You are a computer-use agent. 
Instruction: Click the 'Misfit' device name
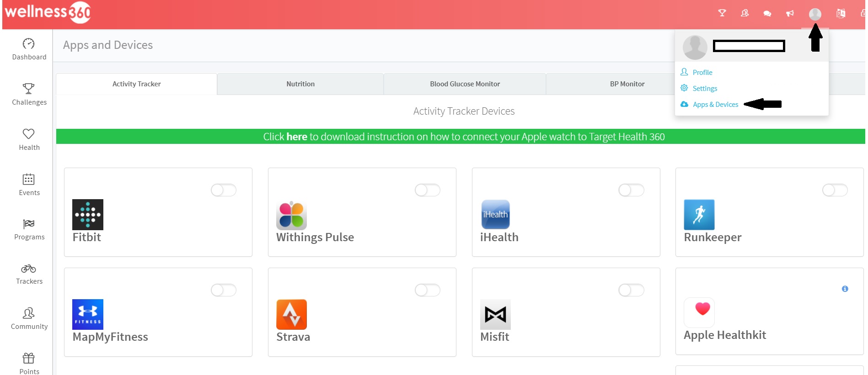pos(494,337)
